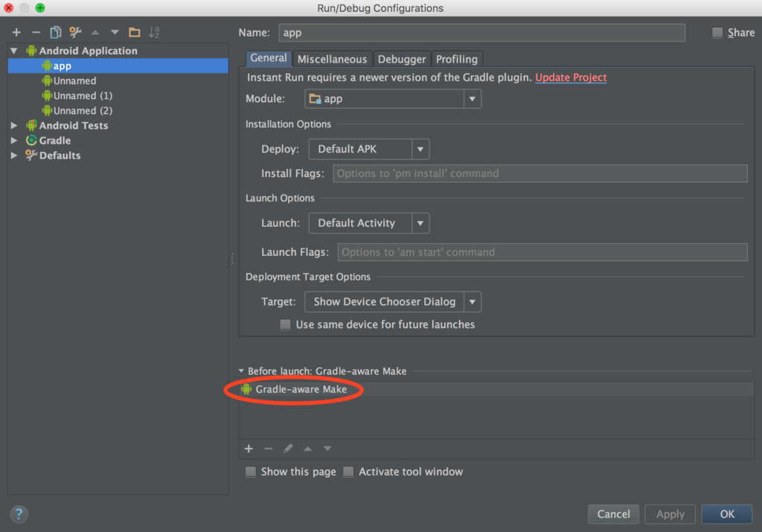Toggle the Share checkbox

tap(717, 33)
